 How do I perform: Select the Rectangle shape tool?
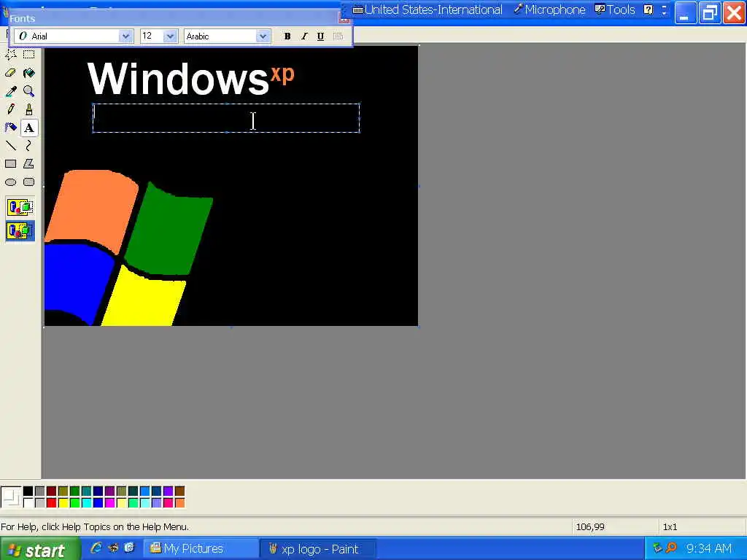(x=10, y=164)
